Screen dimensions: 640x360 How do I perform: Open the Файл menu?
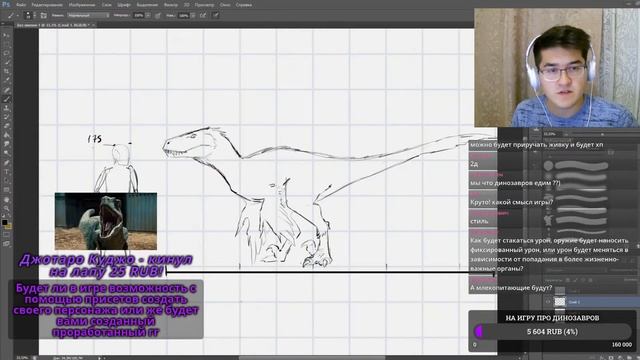coord(21,5)
